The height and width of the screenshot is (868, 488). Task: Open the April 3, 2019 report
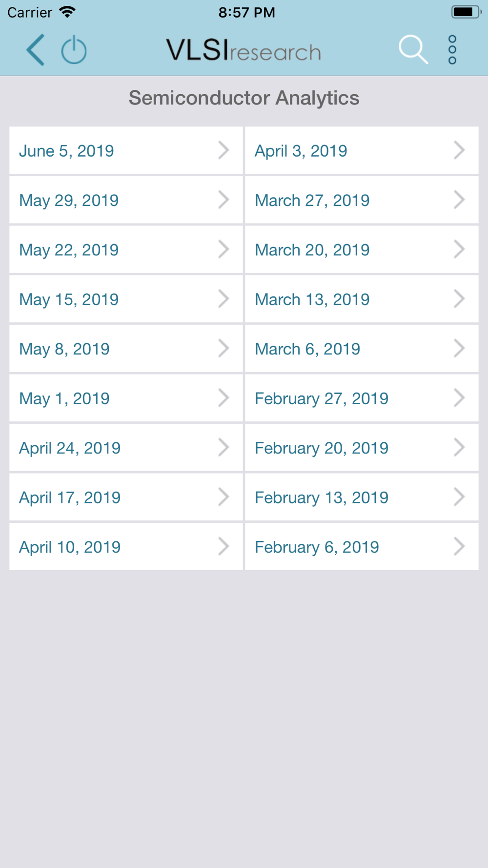click(x=362, y=150)
